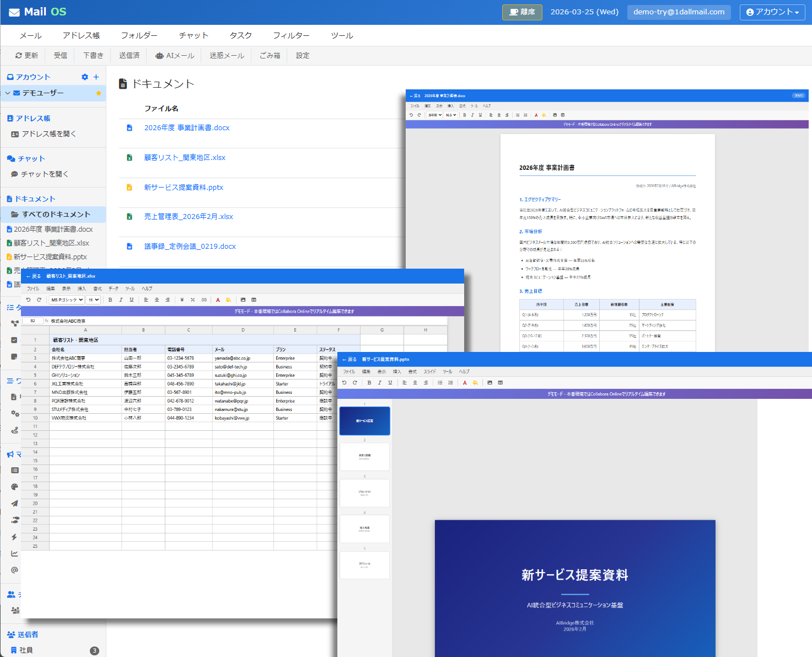
Task: Click the yen currency format icon
Action: [182, 300]
